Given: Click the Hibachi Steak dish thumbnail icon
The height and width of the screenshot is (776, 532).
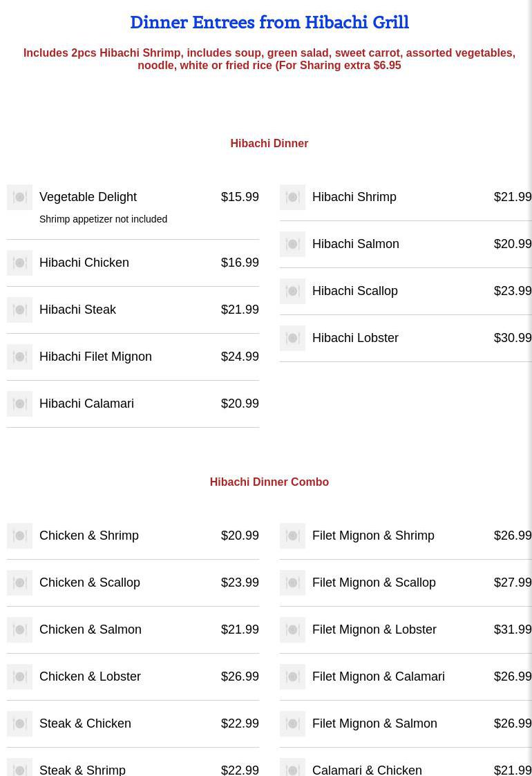Looking at the screenshot, I should tap(19, 310).
